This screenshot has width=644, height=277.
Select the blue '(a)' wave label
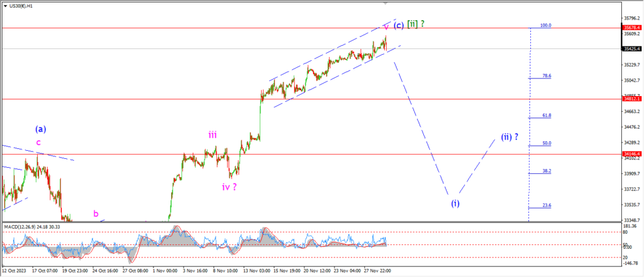click(x=40, y=129)
